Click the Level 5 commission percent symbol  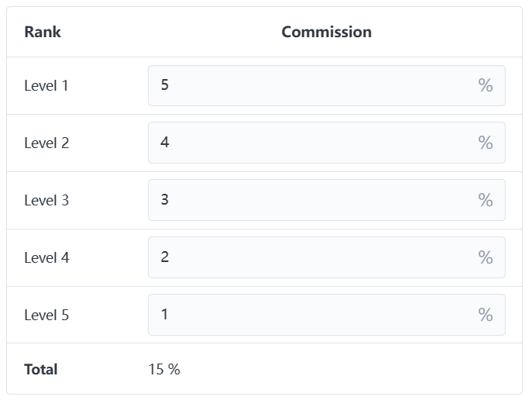(486, 315)
